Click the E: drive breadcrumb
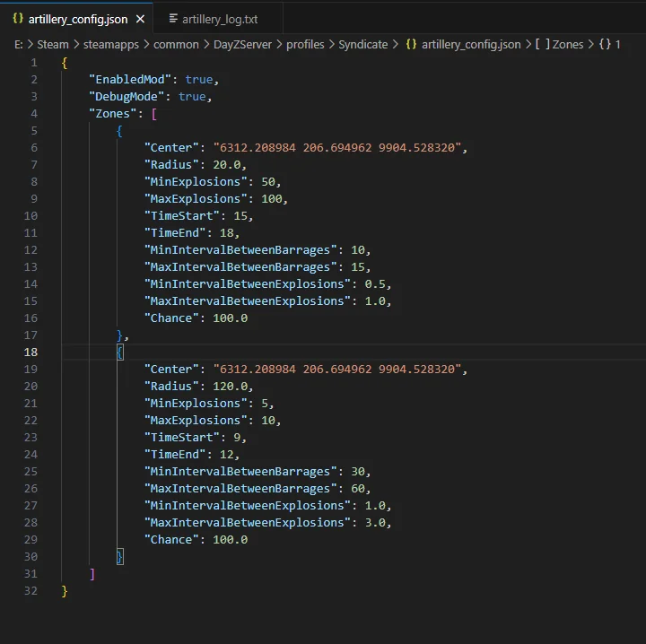 click(x=18, y=44)
